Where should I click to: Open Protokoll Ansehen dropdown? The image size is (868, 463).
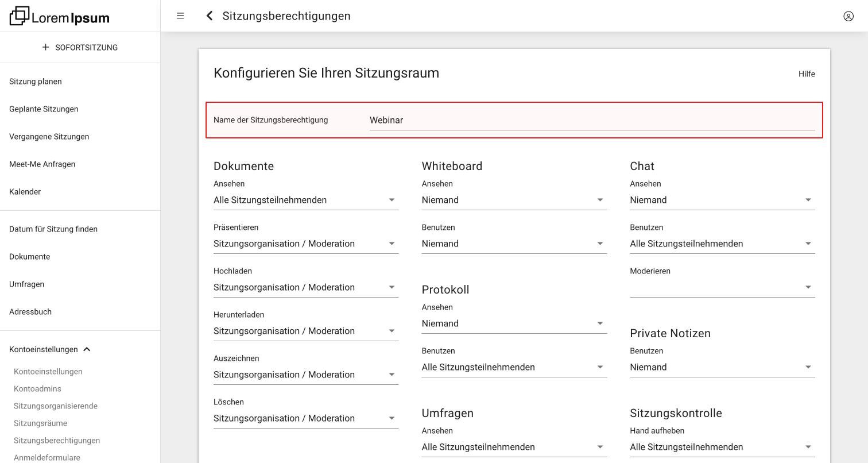point(514,323)
